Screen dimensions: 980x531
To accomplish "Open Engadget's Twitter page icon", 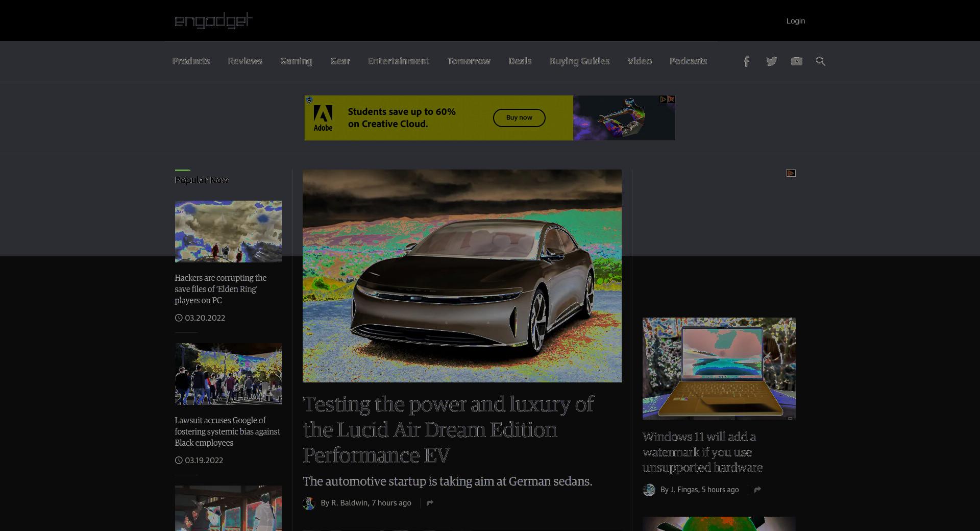I will click(x=771, y=61).
